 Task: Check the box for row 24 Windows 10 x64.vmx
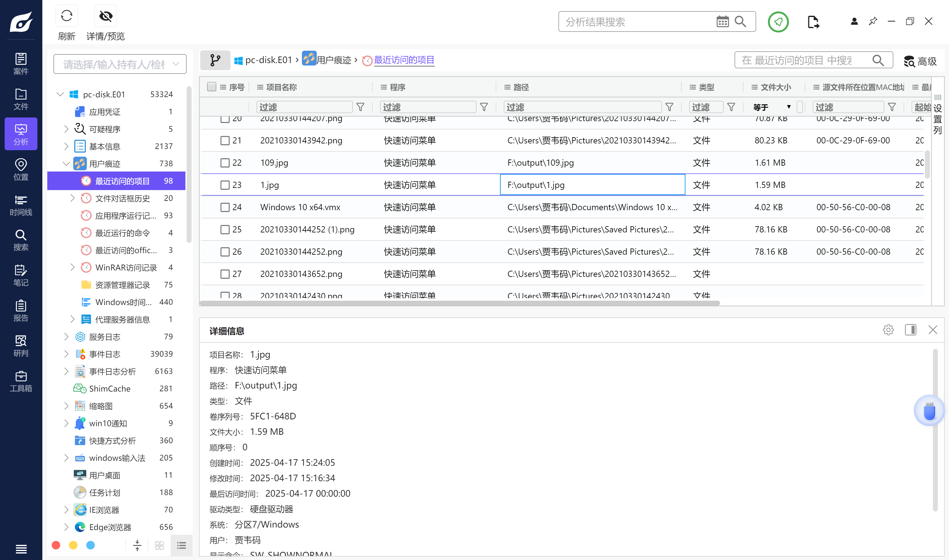point(225,207)
